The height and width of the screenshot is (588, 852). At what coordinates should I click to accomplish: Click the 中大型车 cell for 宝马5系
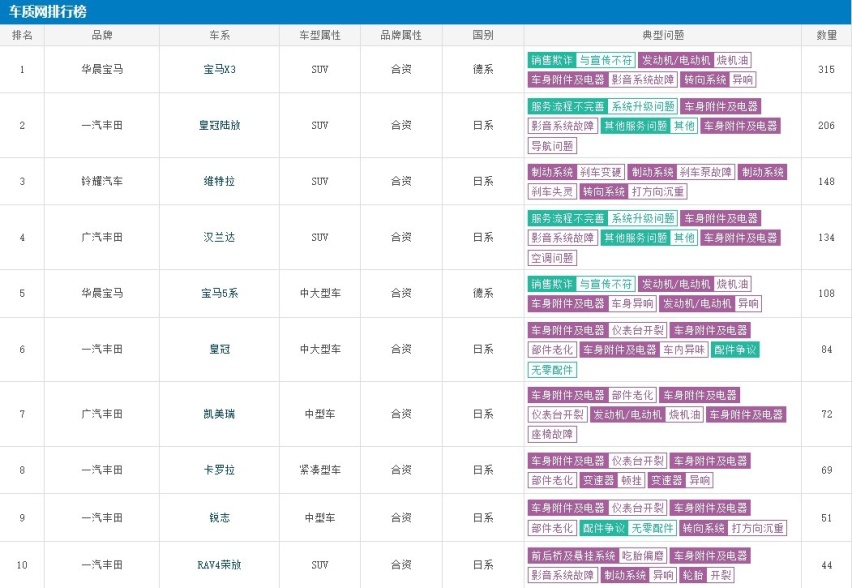(320, 293)
